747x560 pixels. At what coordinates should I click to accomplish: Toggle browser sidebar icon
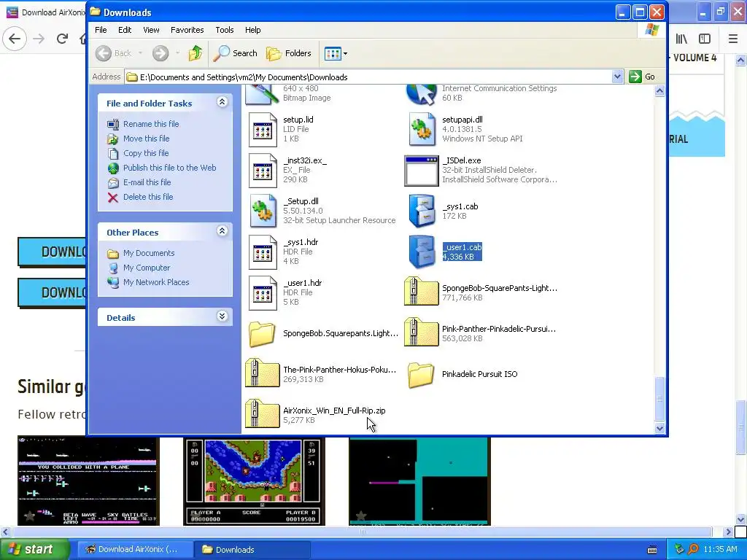pyautogui.click(x=705, y=39)
